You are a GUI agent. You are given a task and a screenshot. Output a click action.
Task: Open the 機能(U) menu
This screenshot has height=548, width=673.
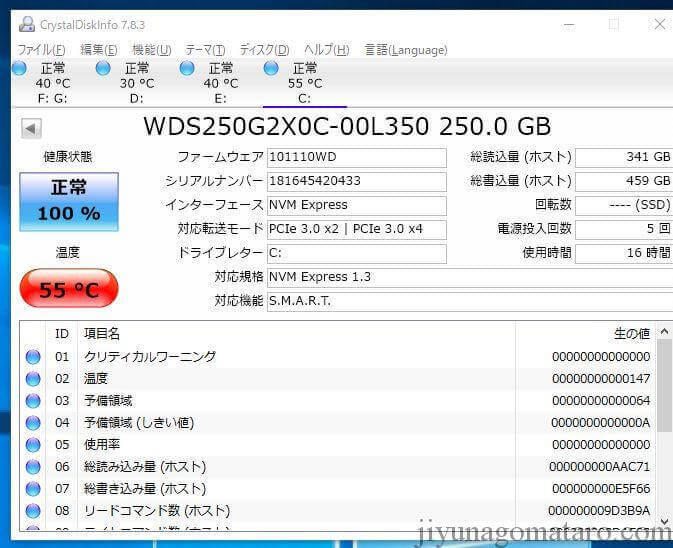click(151, 50)
